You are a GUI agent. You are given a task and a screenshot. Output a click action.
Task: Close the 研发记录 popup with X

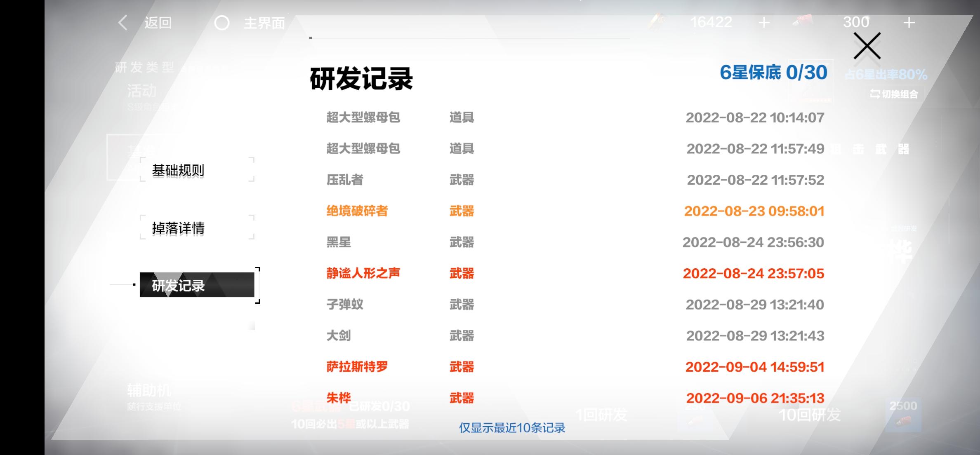[867, 46]
